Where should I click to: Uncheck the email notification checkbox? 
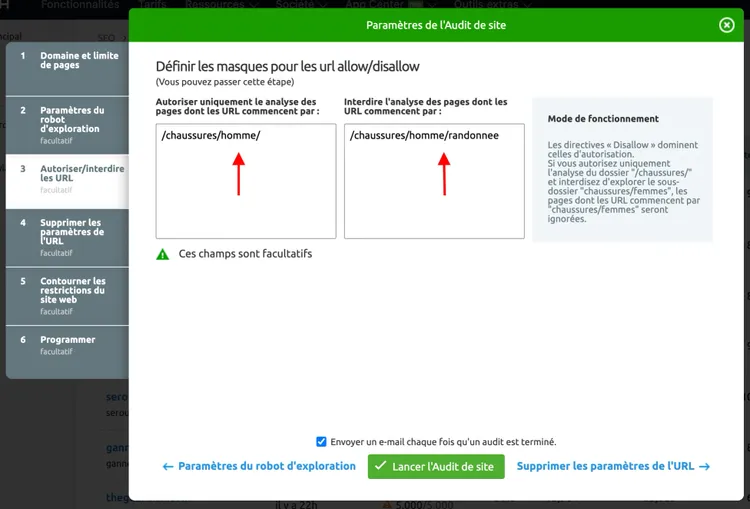(321, 442)
